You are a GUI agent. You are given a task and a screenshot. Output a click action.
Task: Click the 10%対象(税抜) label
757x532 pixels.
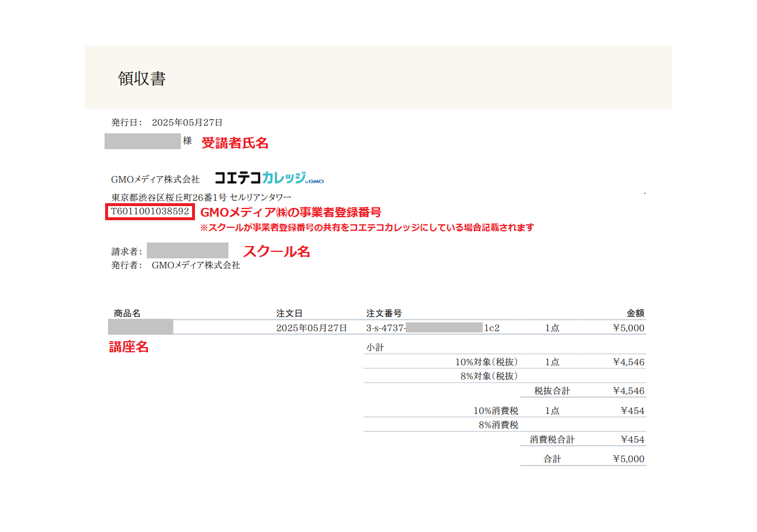[x=487, y=362]
